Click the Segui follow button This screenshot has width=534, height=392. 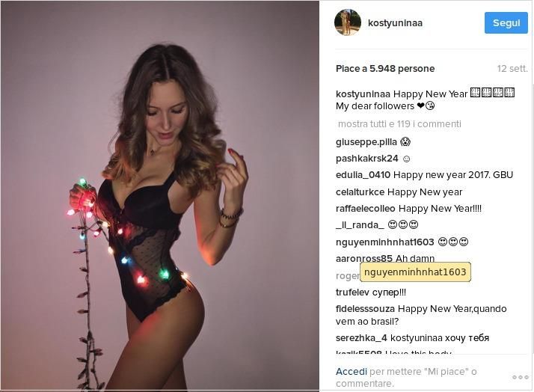(x=506, y=23)
